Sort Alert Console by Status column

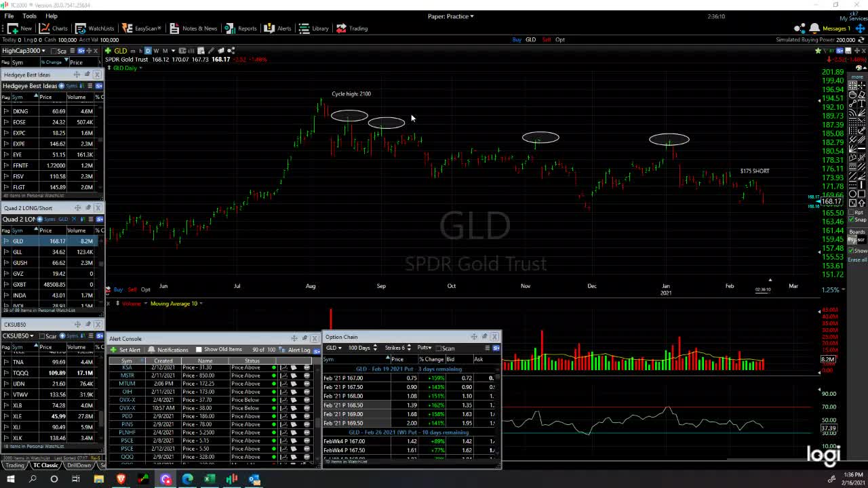pyautogui.click(x=252, y=361)
